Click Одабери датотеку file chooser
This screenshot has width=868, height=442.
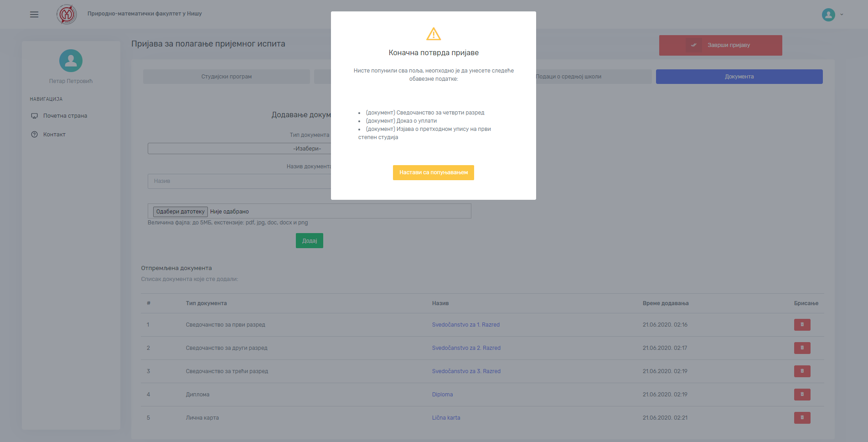tap(181, 212)
